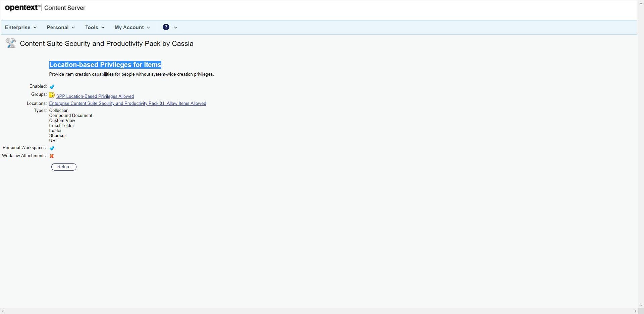Click the 'Groups:' label

(x=39, y=95)
